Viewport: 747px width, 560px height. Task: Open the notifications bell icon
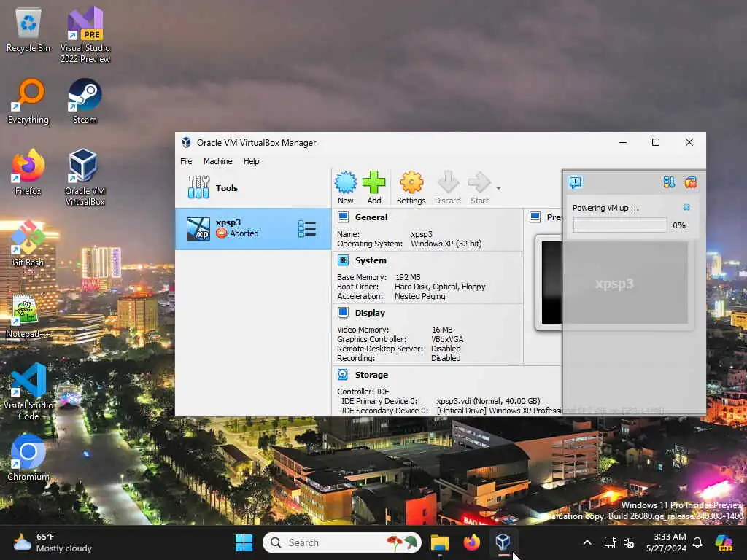(x=697, y=542)
